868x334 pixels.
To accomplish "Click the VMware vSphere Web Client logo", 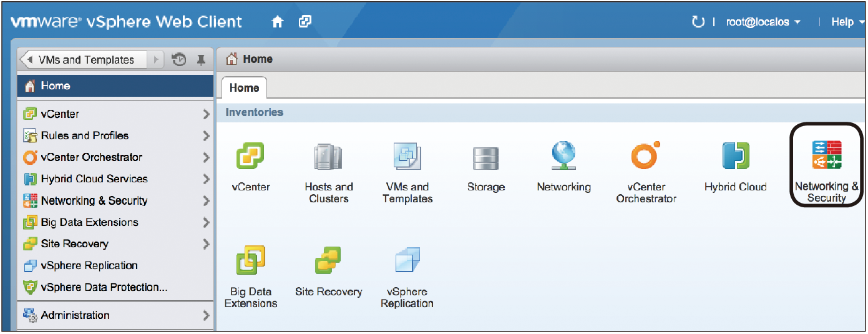I will tap(127, 22).
